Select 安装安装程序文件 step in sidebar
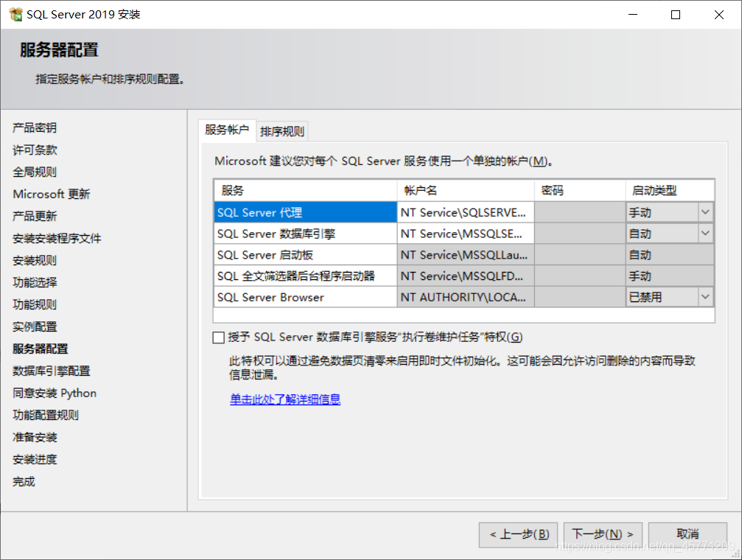Image resolution: width=742 pixels, height=560 pixels. click(57, 238)
